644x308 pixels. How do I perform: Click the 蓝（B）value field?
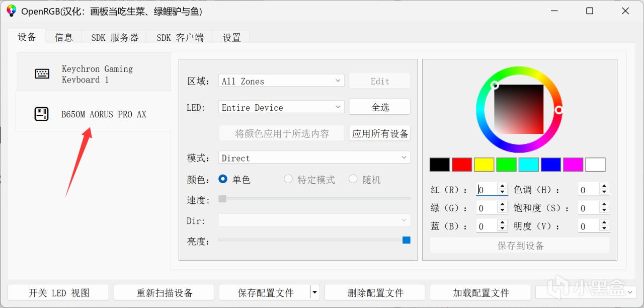[487, 226]
